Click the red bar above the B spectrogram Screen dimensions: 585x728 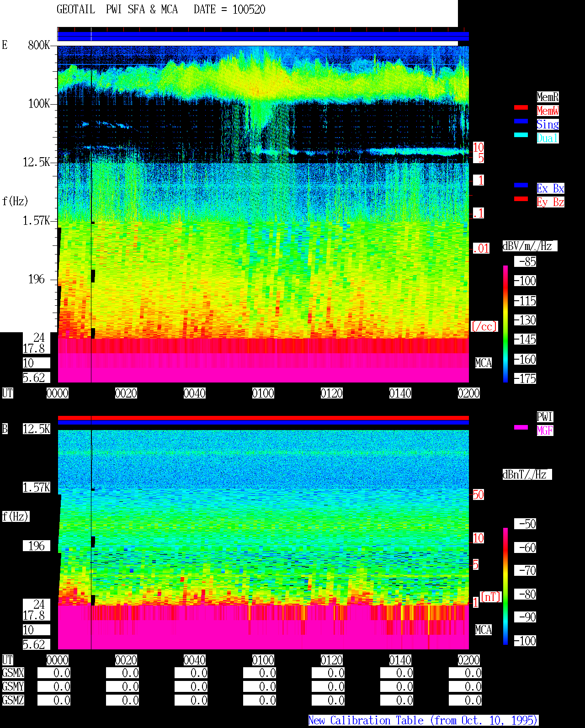263,418
